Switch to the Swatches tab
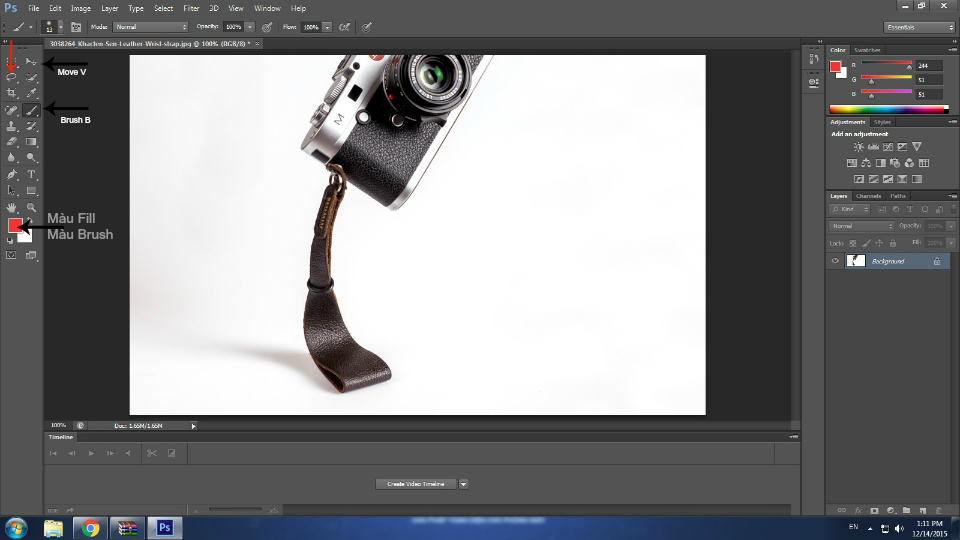Image resolution: width=960 pixels, height=540 pixels. click(x=867, y=50)
